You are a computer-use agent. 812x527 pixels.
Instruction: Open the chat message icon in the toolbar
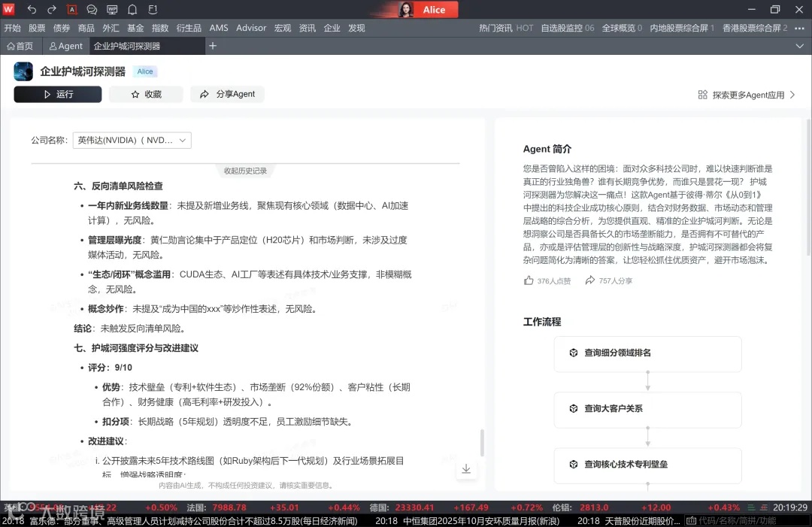click(x=92, y=10)
